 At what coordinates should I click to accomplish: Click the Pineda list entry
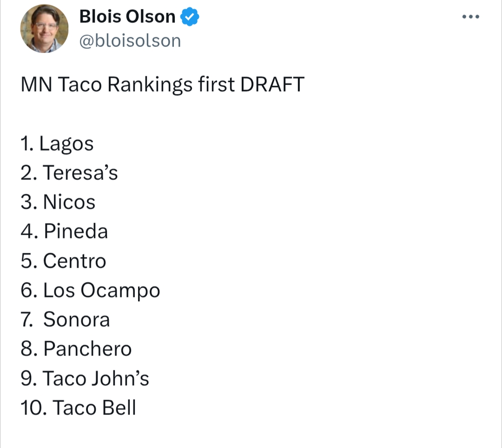(x=76, y=231)
